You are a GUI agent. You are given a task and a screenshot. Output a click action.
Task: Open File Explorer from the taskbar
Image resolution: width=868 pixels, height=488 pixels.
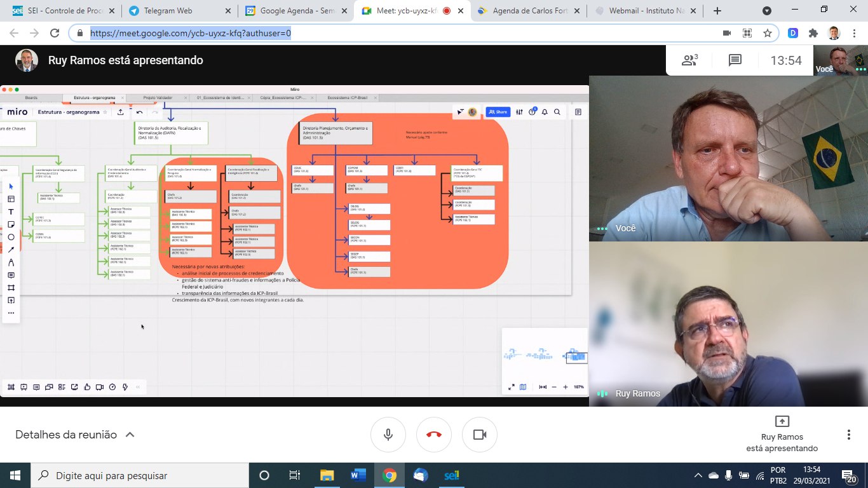tap(327, 475)
